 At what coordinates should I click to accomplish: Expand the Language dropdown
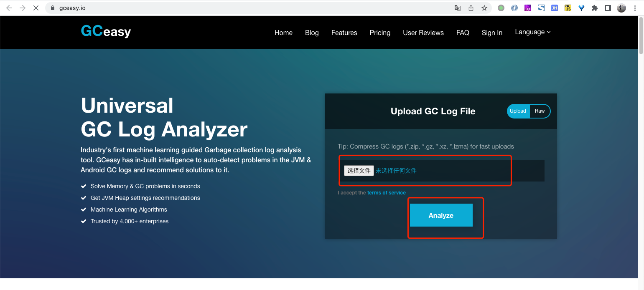[533, 32]
